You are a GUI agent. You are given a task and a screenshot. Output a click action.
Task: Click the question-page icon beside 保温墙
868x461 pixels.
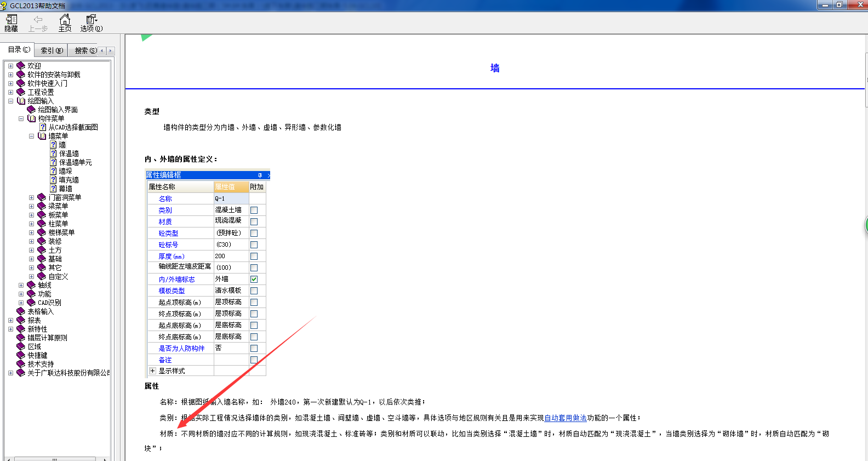point(53,153)
